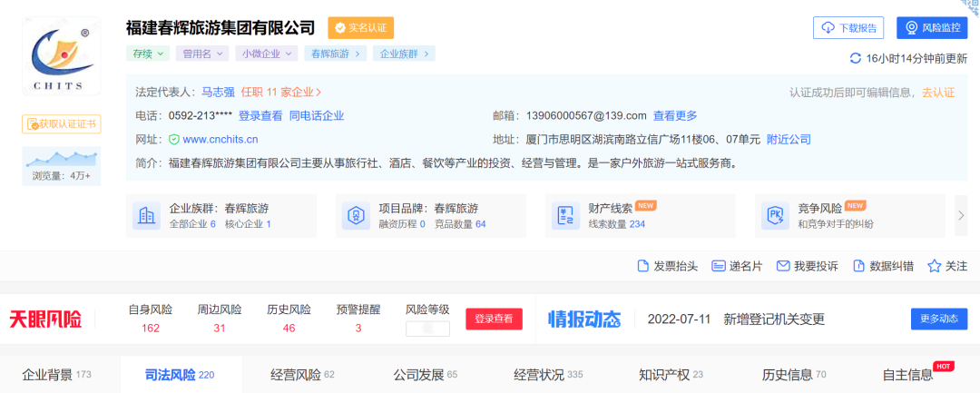
Task: Open legal representative 马志强 link
Action: pos(218,93)
